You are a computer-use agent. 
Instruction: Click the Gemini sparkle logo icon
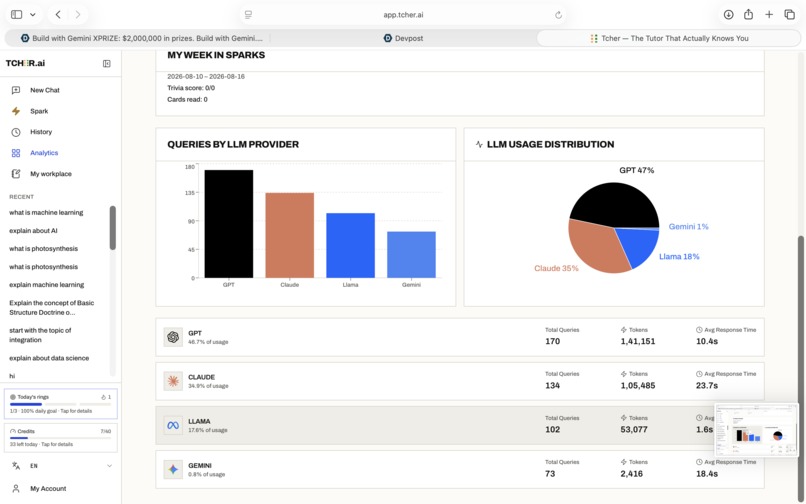click(x=173, y=470)
